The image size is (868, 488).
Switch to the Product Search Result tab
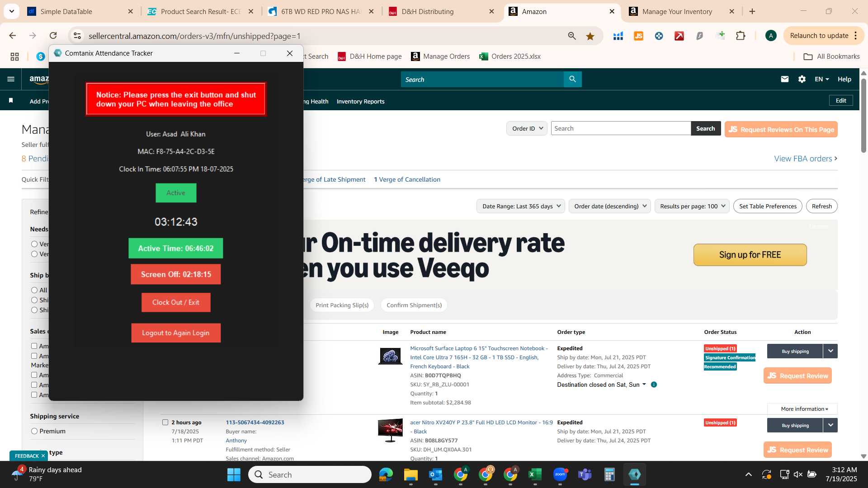pyautogui.click(x=201, y=11)
